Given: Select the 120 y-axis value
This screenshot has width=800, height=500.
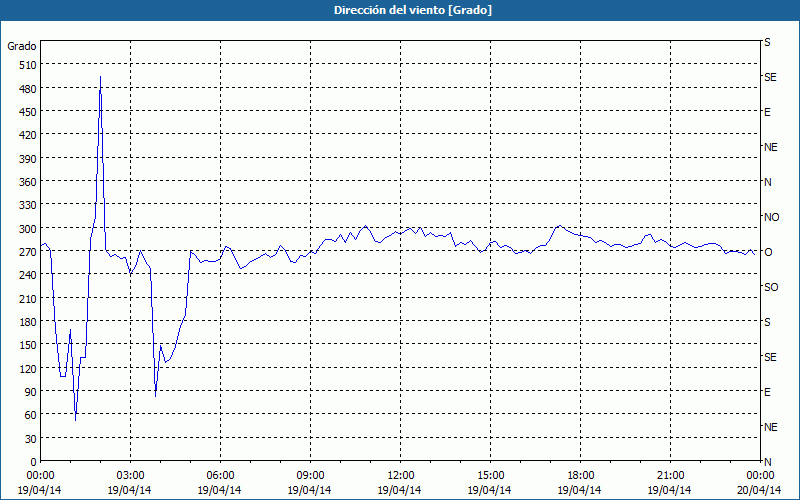Looking at the screenshot, I should pos(28,369).
